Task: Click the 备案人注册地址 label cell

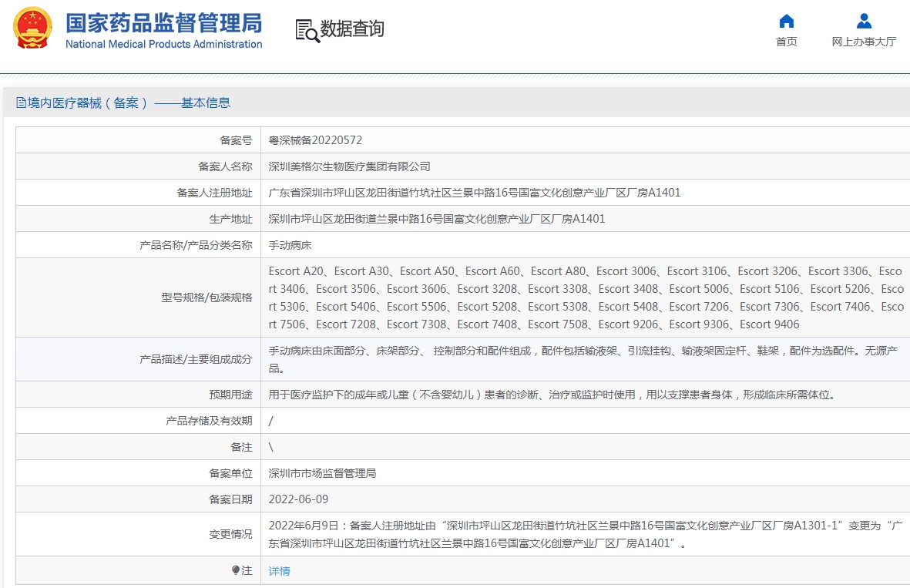Action: coord(138,193)
